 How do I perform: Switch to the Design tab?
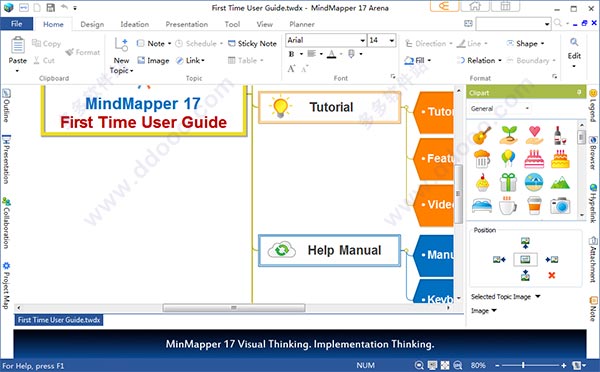[92, 24]
